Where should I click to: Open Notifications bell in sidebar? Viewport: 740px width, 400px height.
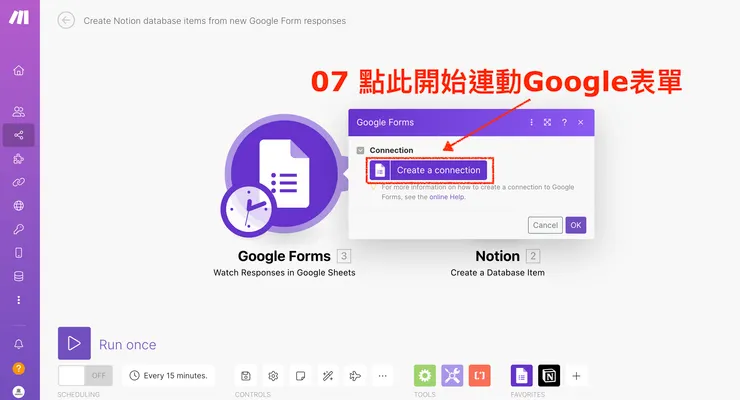[18, 344]
